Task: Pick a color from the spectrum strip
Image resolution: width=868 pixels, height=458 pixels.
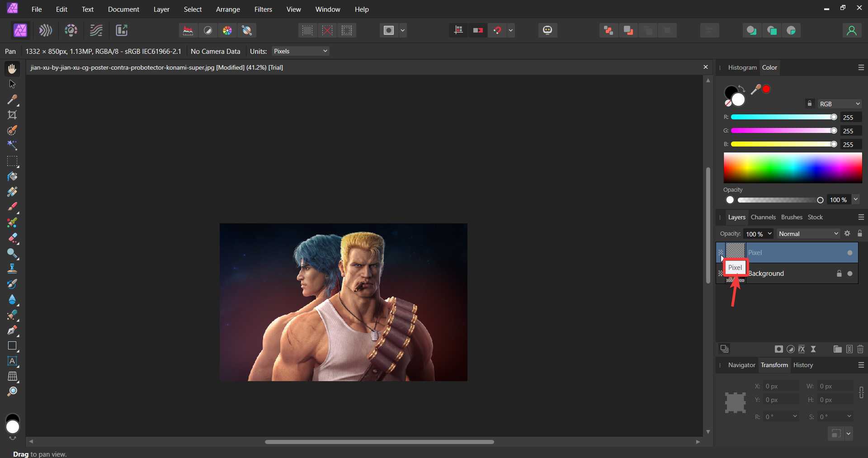Action: pyautogui.click(x=793, y=167)
